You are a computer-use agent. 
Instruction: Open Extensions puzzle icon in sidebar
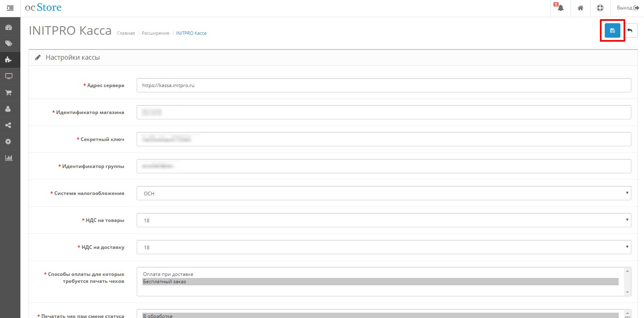point(9,60)
